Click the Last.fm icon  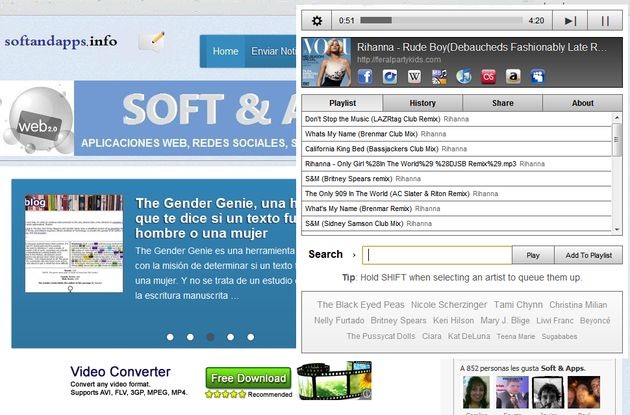pos(489,76)
